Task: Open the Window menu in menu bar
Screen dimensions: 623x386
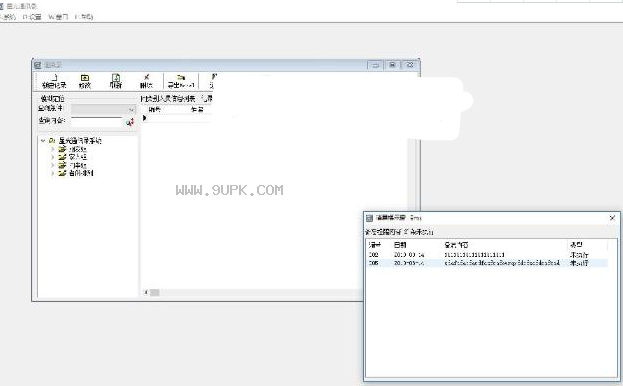Action: click(58, 17)
